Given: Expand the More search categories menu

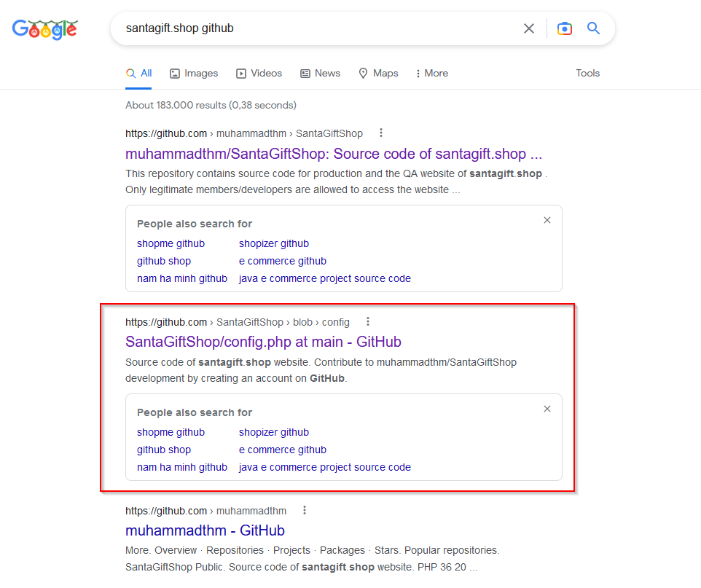Looking at the screenshot, I should (432, 74).
